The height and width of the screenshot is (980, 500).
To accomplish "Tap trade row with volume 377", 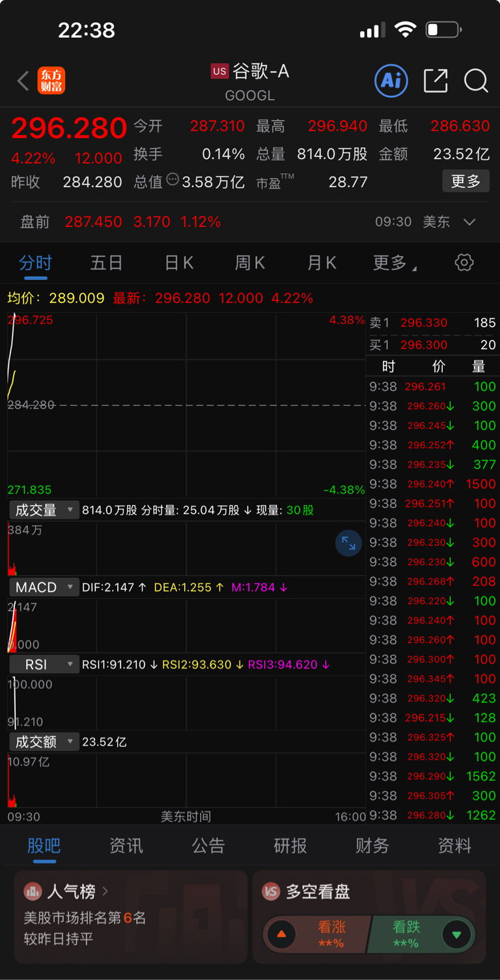I will pos(433,465).
